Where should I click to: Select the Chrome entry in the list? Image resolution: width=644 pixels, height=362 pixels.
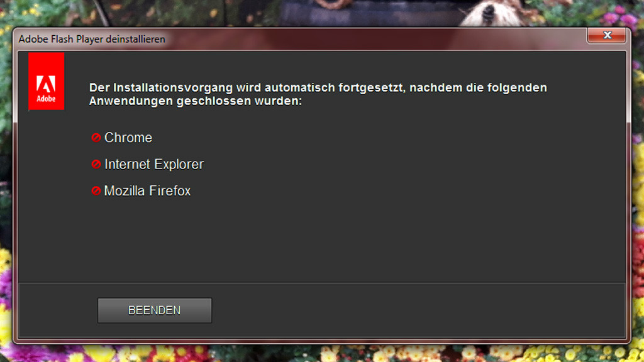click(128, 138)
